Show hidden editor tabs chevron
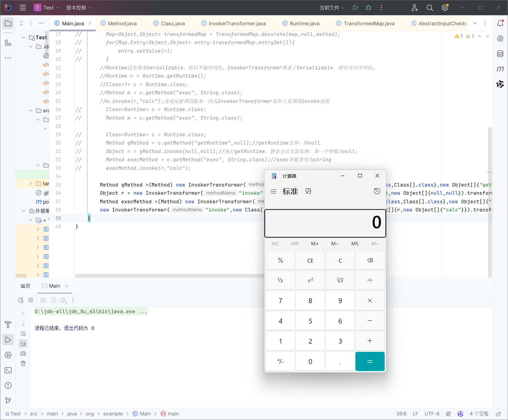508x420 pixels. 475,23
